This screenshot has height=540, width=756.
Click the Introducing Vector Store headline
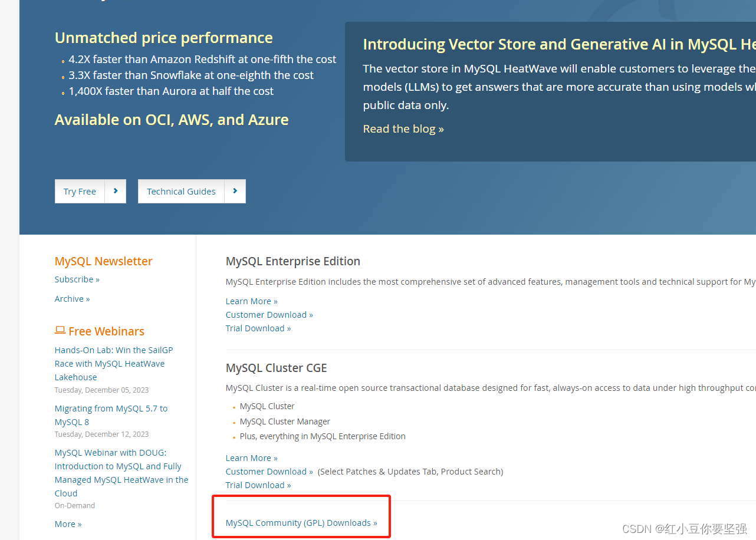click(558, 44)
